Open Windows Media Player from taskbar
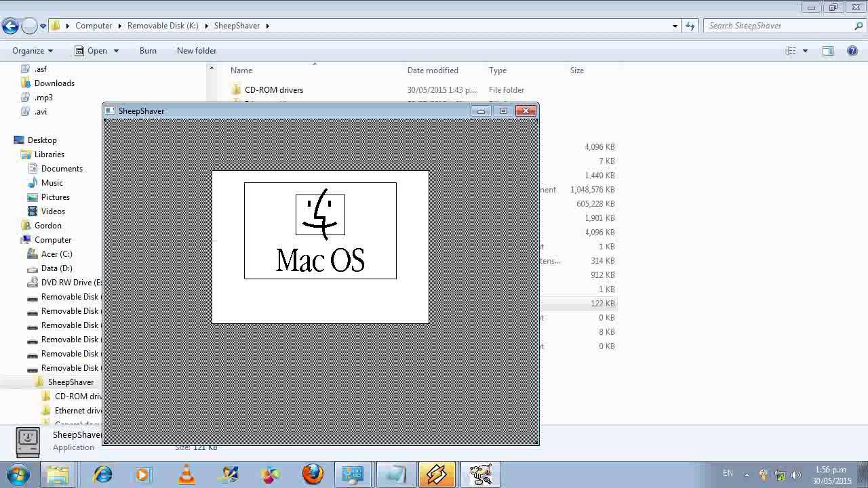868x488 pixels. point(142,474)
